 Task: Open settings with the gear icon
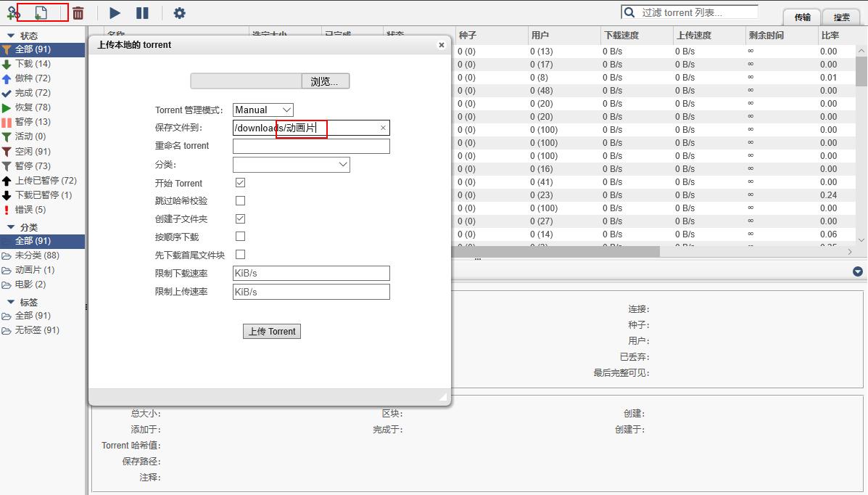point(179,13)
